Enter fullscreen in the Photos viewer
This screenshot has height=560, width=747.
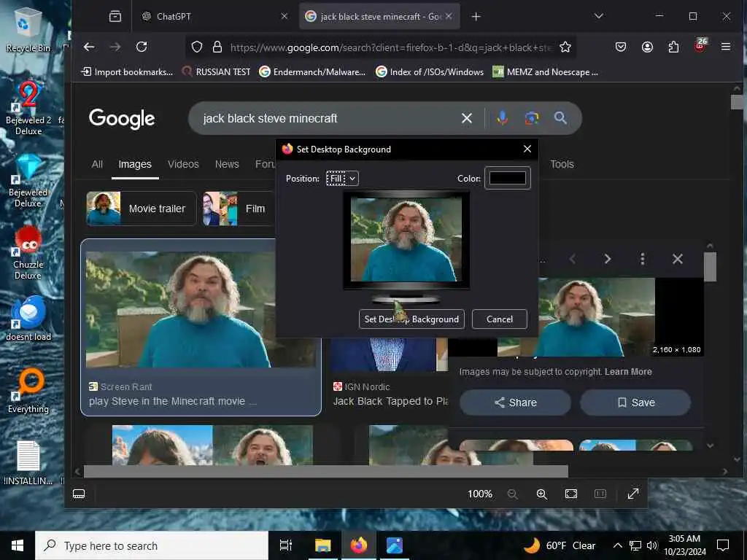pyautogui.click(x=633, y=494)
